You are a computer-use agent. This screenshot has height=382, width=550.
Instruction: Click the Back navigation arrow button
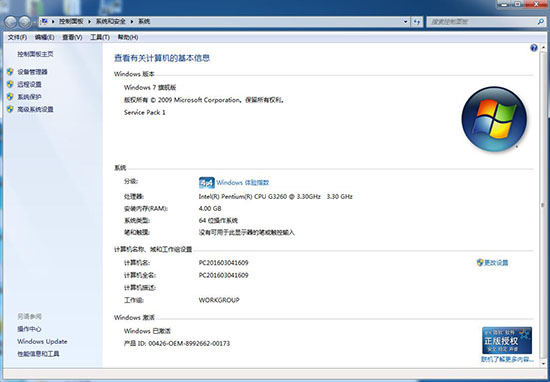(x=11, y=22)
